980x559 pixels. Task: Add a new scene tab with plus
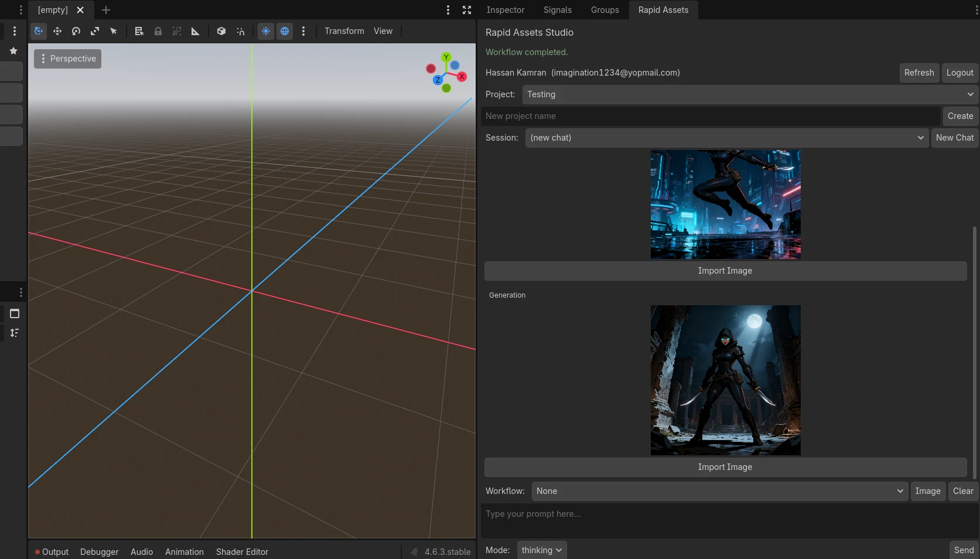pos(106,10)
